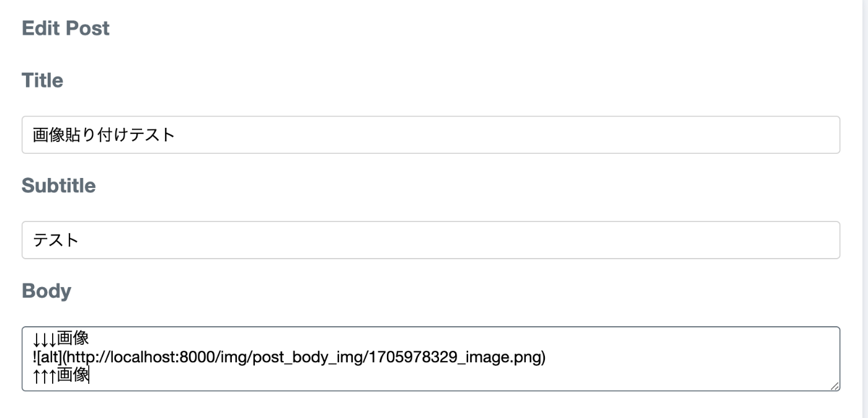Place cursor on the ↑↑↑画像 line
The image size is (868, 418).
click(61, 375)
